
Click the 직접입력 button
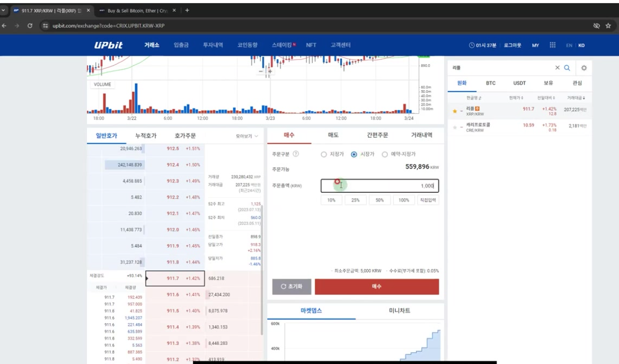click(x=428, y=200)
